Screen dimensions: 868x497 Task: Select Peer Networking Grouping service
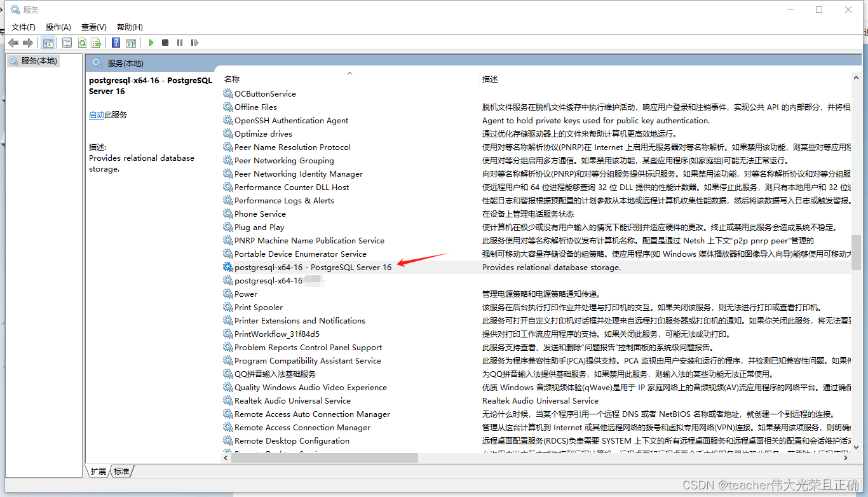284,160
